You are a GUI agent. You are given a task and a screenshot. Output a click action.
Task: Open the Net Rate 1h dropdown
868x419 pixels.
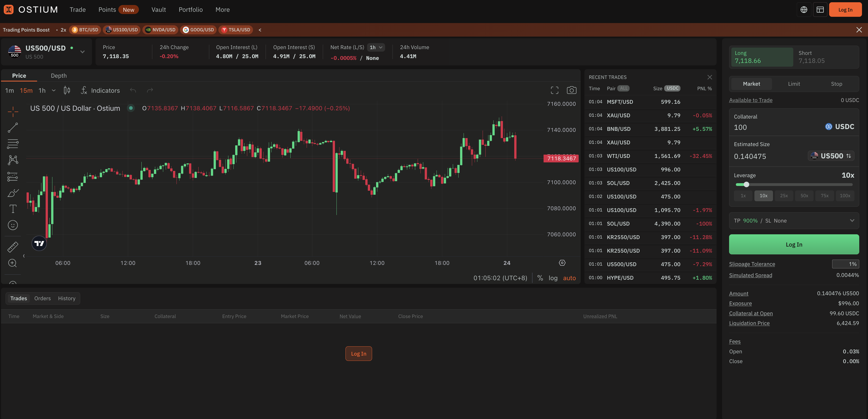pyautogui.click(x=376, y=48)
